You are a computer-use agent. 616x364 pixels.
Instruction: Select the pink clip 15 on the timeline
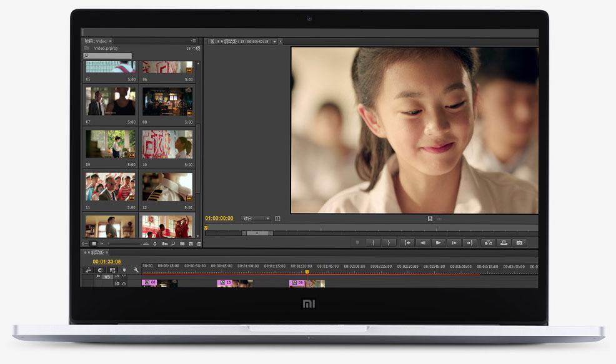(225, 283)
